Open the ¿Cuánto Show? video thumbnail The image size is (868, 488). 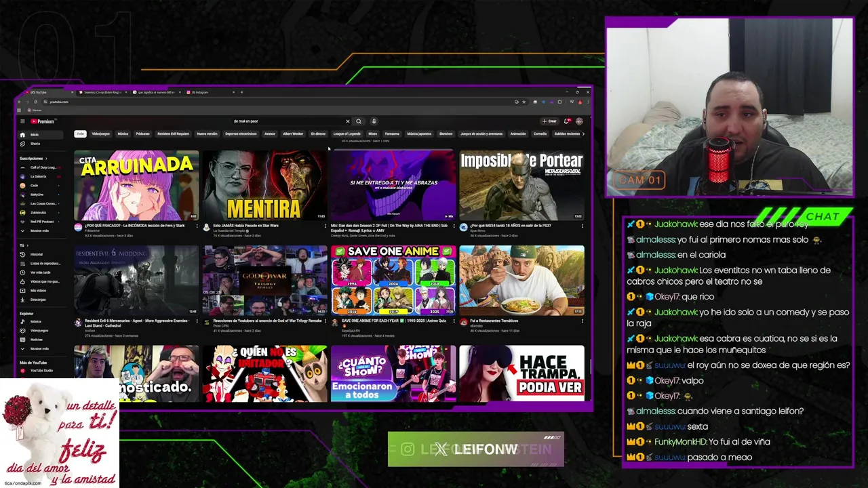click(x=393, y=373)
